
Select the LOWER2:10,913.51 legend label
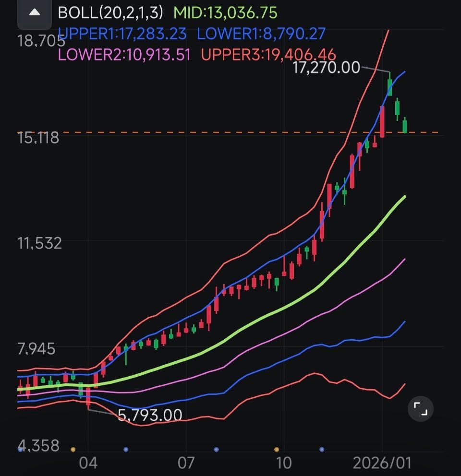tap(124, 55)
